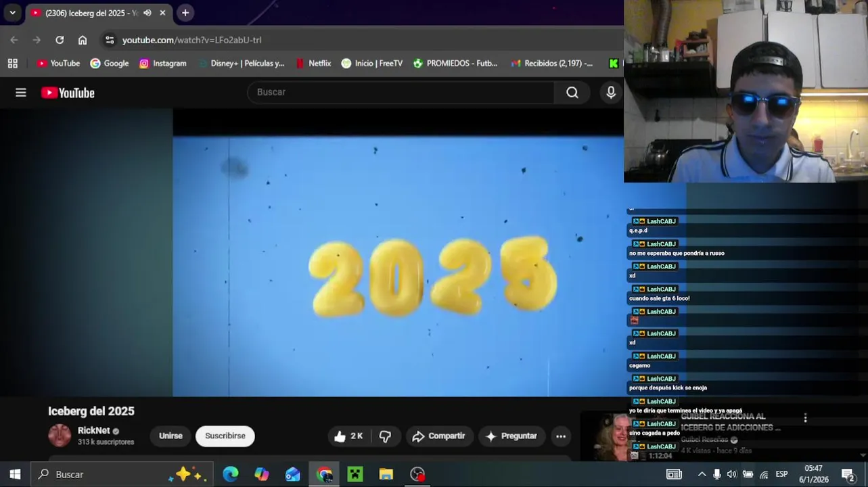This screenshot has height=487, width=868.
Task: Expand the tab search dropdown arrow
Action: click(x=12, y=13)
